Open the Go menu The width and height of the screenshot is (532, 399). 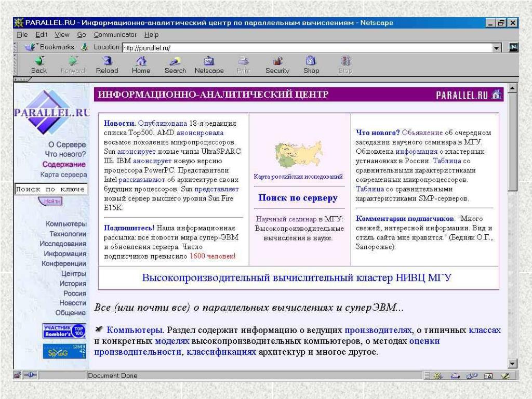tap(82, 35)
